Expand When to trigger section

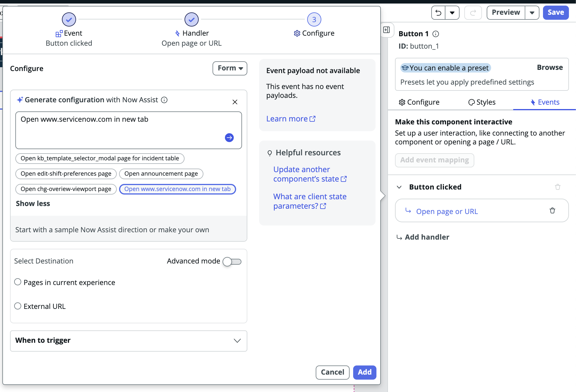pyautogui.click(x=129, y=341)
